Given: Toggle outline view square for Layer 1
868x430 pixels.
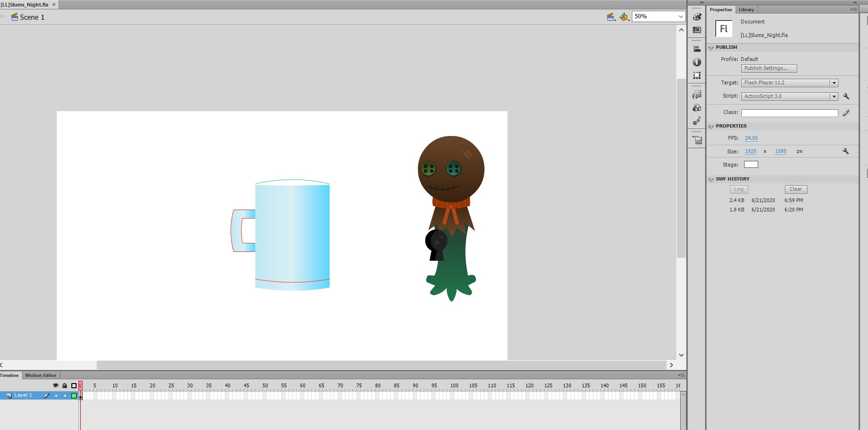Looking at the screenshot, I should (74, 396).
